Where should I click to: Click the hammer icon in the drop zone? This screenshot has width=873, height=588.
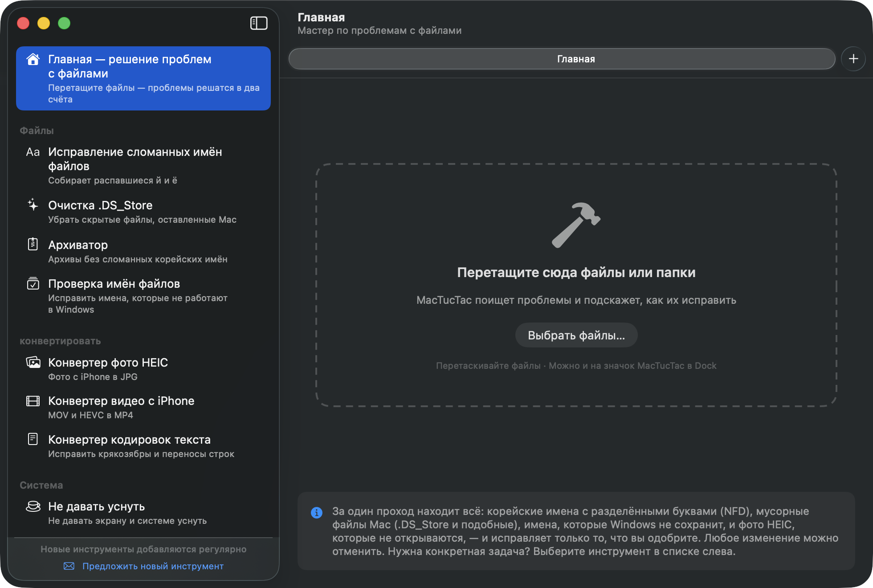click(576, 225)
